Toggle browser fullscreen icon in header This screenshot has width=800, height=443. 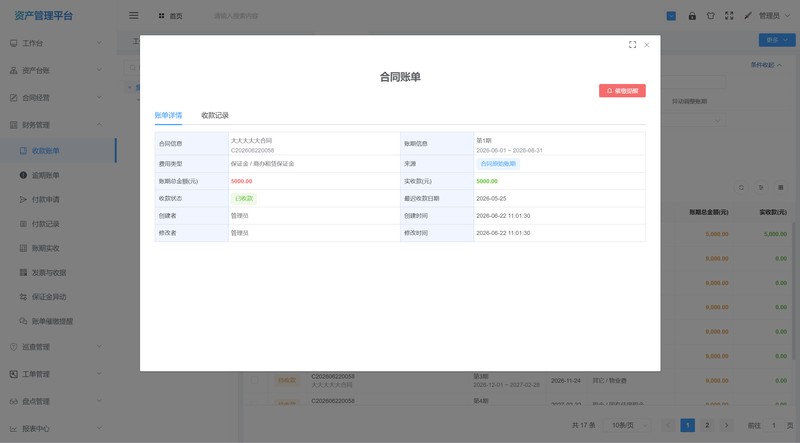[729, 16]
